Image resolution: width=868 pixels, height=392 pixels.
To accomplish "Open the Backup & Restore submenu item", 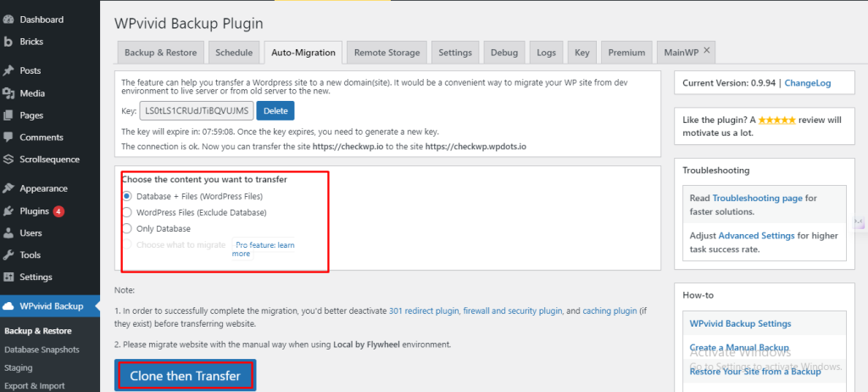I will click(38, 331).
